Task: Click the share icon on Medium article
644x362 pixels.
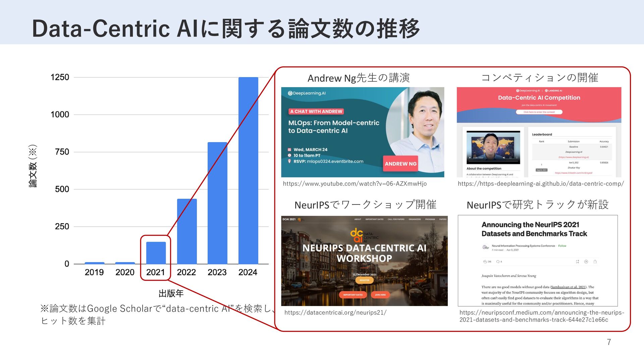Action: pyautogui.click(x=595, y=261)
